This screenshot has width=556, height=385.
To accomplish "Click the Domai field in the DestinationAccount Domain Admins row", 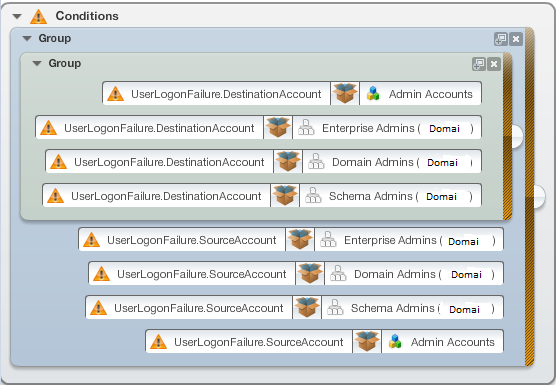I will click(443, 162).
